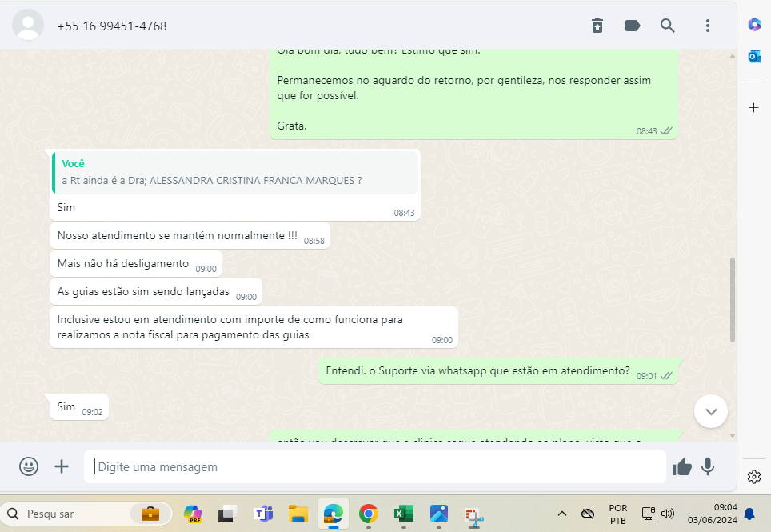This screenshot has height=532, width=771.
Task: Open the volume control tray icon
Action: [667, 514]
